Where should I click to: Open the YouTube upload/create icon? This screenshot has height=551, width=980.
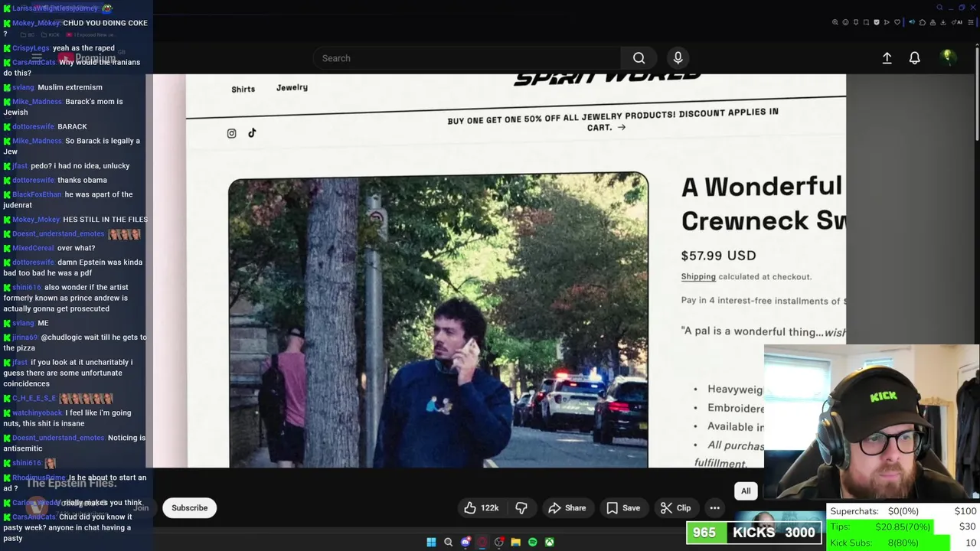tap(887, 58)
